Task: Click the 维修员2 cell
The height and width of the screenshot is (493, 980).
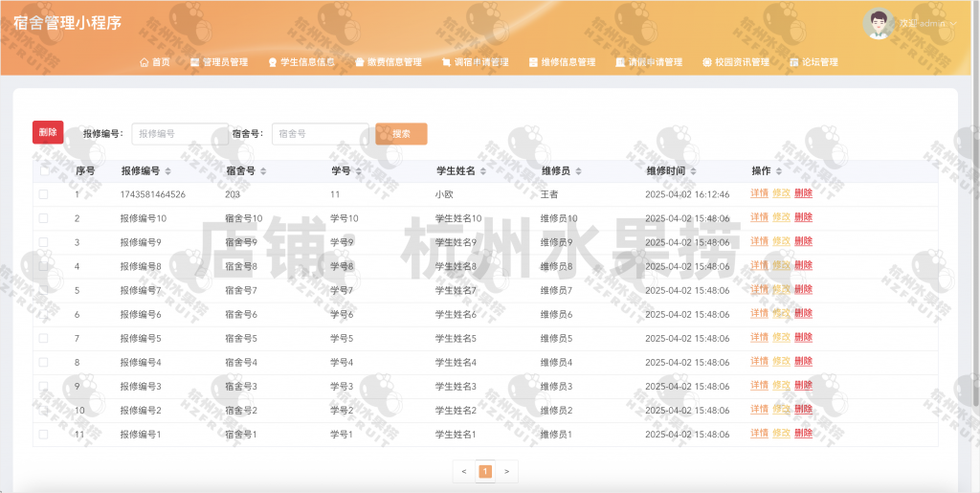Action: point(556,410)
